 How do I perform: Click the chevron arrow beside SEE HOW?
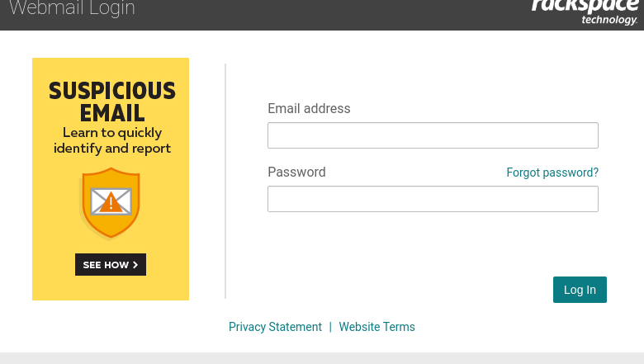[x=135, y=265]
